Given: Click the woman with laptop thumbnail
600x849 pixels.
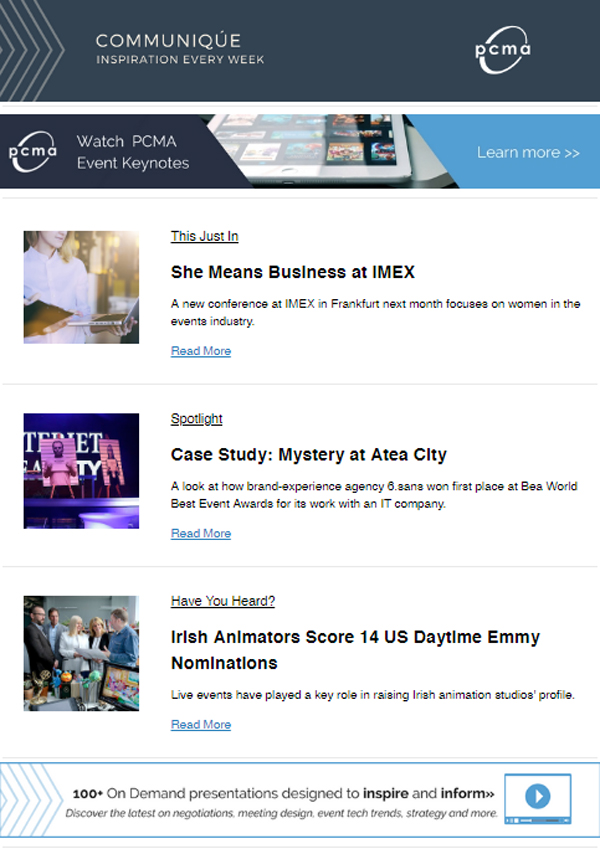Looking at the screenshot, I should 81,287.
